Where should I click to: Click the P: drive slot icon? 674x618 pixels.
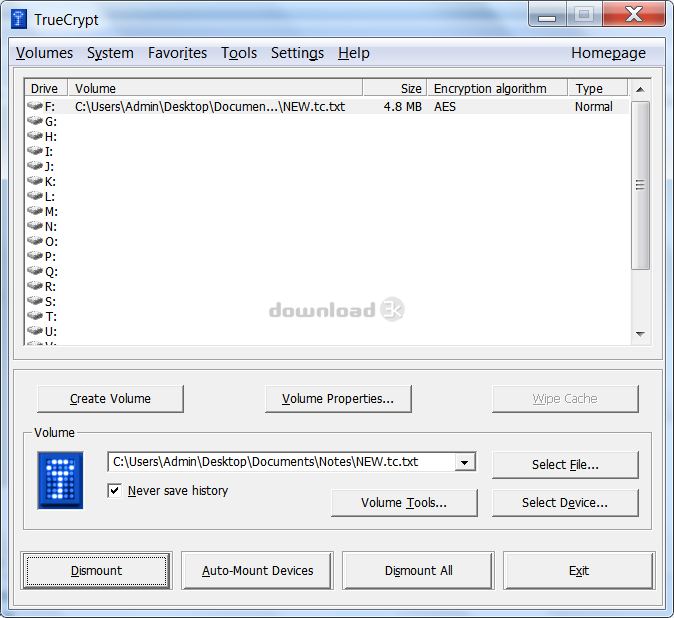coord(35,256)
